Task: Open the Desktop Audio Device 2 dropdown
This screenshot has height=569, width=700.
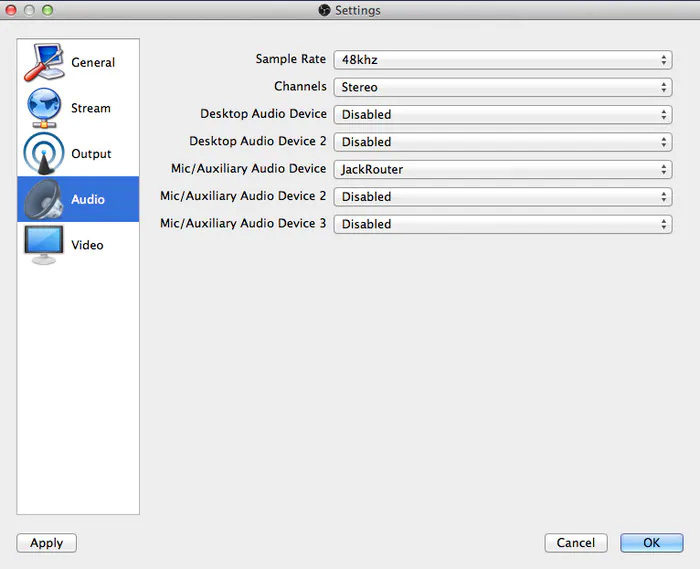Action: [503, 142]
